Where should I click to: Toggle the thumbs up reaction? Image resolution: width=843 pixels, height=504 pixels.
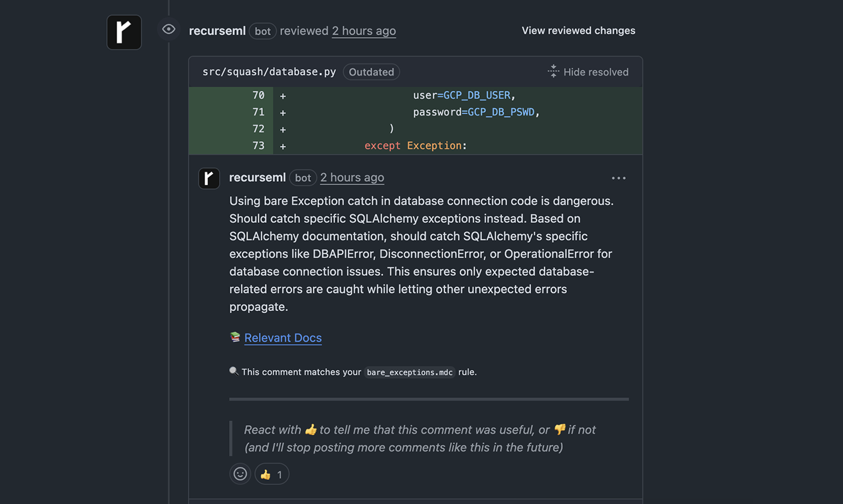271,474
